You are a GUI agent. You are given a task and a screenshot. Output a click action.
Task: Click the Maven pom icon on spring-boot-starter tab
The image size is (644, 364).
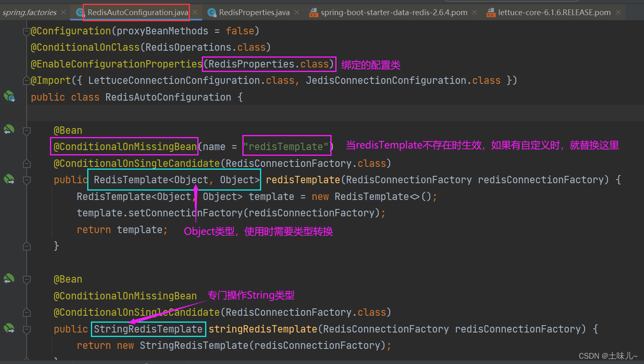coord(314,13)
